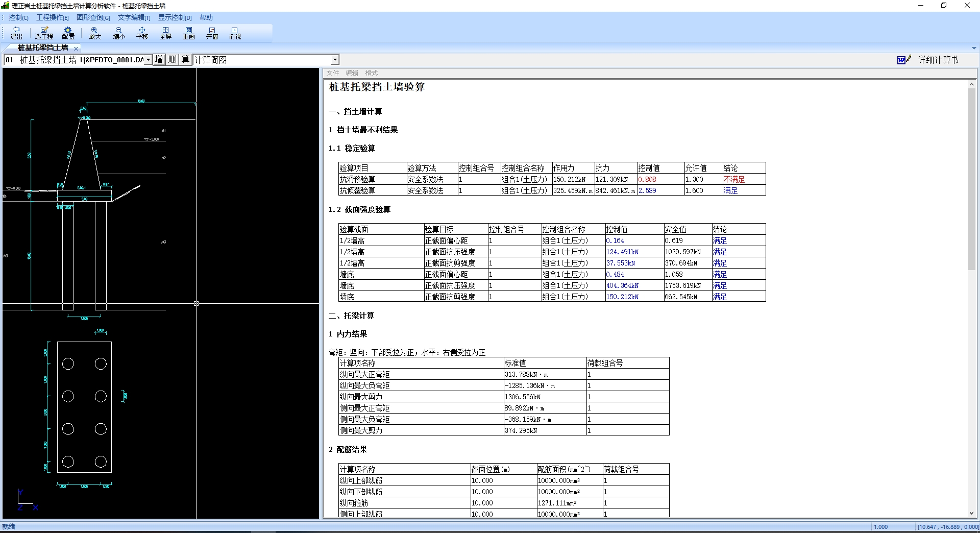Select the 开窗 window zoom tool

[212, 33]
